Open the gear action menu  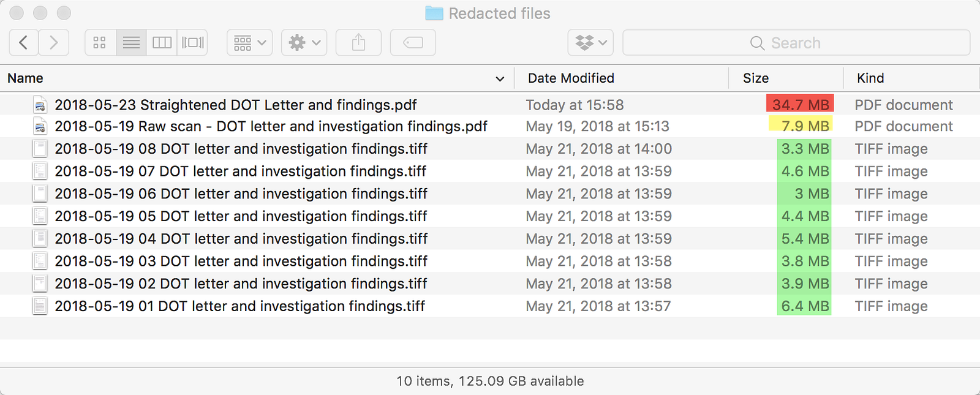[x=304, y=43]
